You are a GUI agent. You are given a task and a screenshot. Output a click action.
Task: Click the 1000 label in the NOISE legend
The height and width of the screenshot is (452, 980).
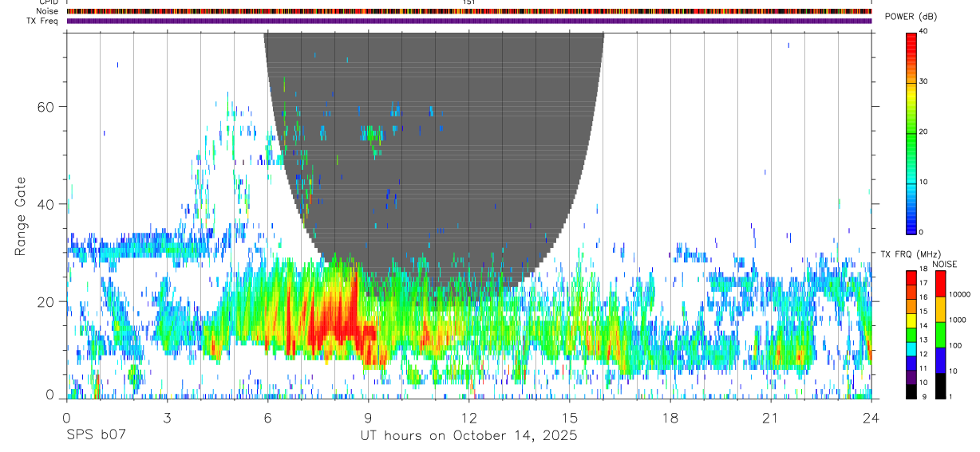coord(957,320)
